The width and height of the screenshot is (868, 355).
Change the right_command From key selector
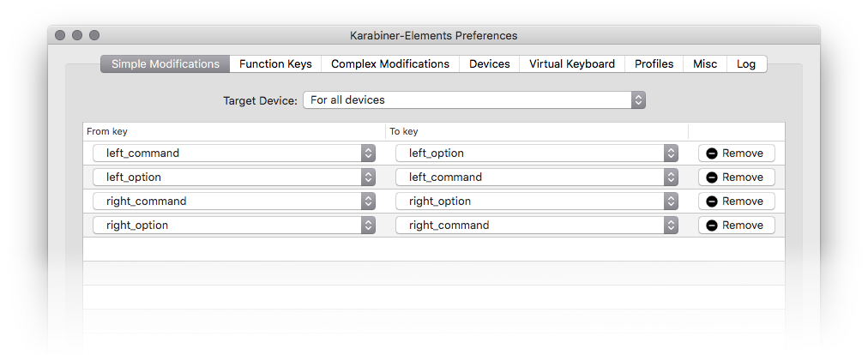234,202
